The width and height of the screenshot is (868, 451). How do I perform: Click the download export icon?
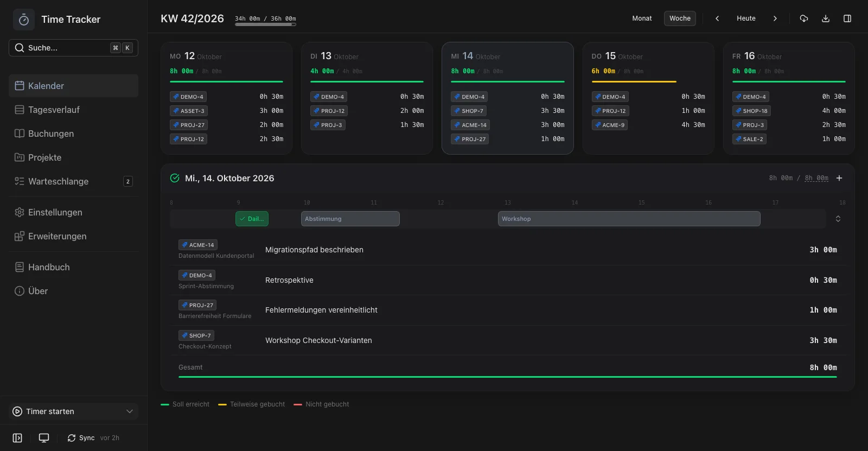(826, 18)
